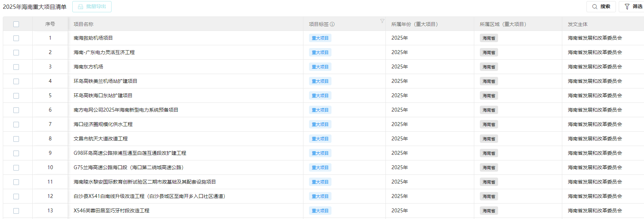
Task: Check the box for row 1 南海救助机场项目
Action: [x=16, y=38]
